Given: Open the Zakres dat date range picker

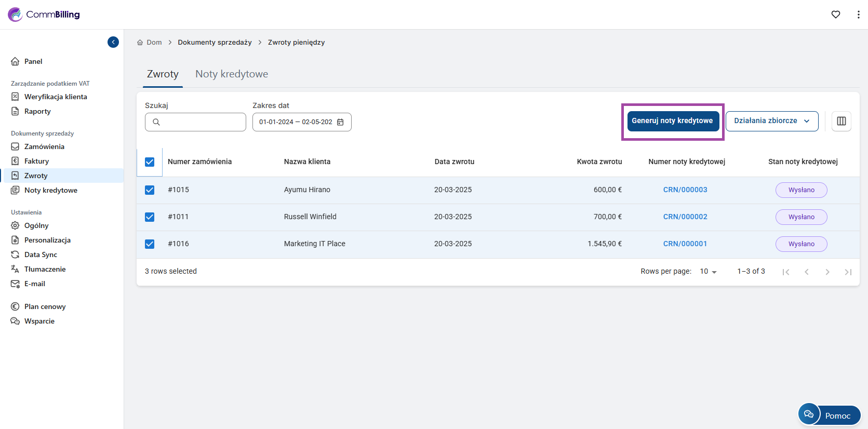Looking at the screenshot, I should (296, 122).
